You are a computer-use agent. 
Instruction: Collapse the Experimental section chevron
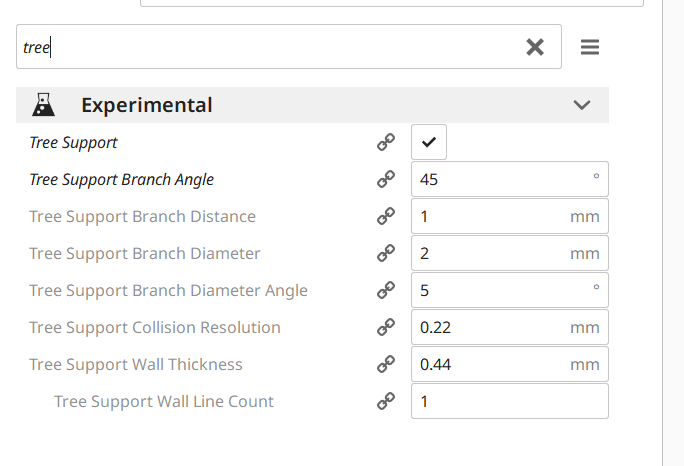tap(581, 105)
